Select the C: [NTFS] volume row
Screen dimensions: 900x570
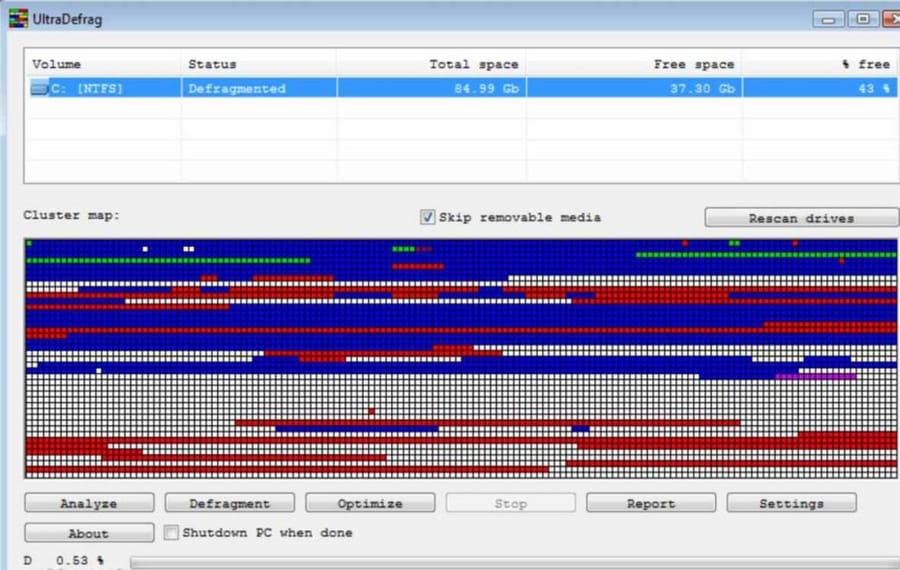pos(461,88)
